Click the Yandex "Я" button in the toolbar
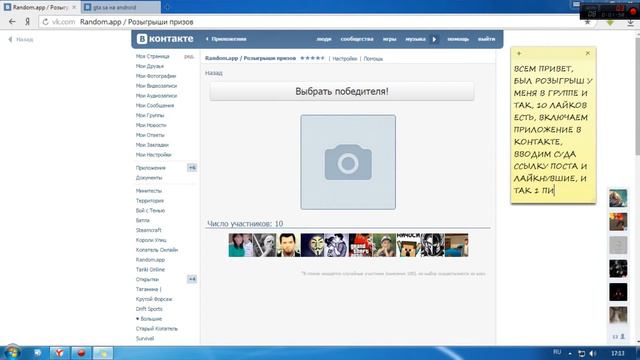Viewport: 640px width, 360px height. pos(27,22)
